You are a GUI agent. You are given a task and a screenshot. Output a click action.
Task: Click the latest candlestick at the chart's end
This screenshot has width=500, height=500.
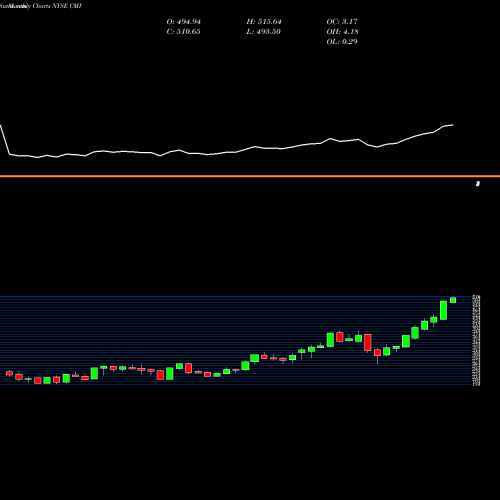click(x=453, y=300)
